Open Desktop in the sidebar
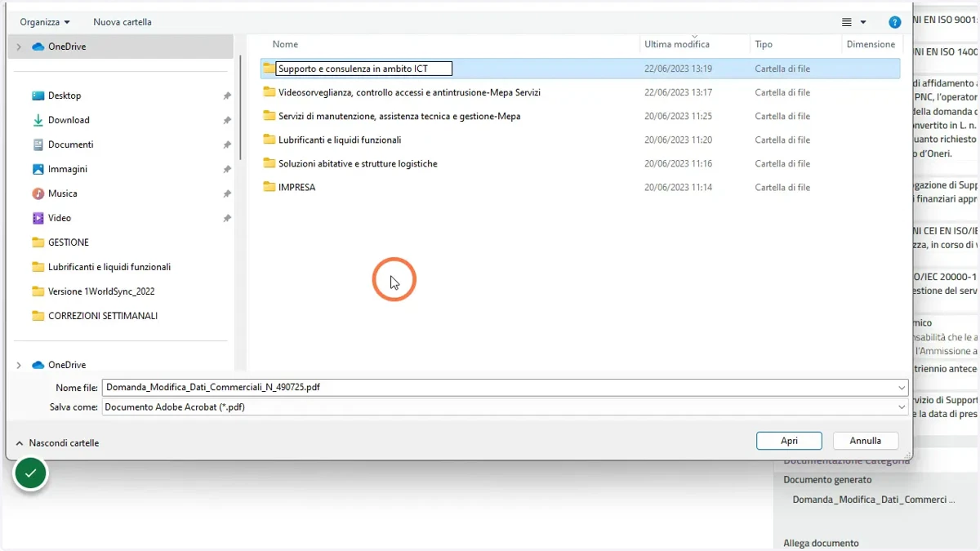Screen dimensions: 980x551 pyautogui.click(x=65, y=96)
